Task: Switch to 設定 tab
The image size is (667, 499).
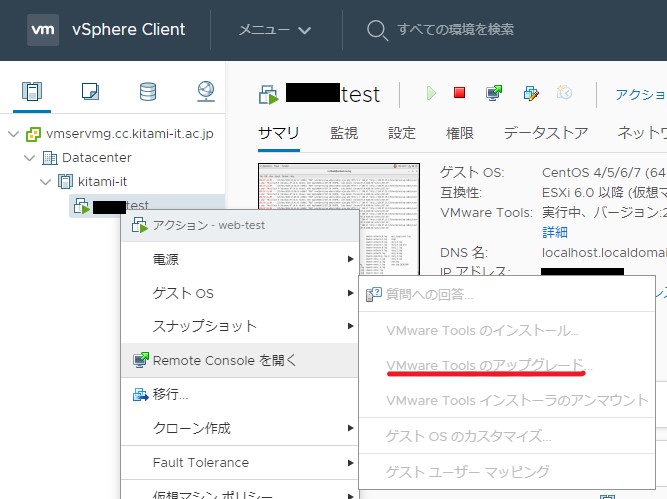Action: click(x=402, y=133)
